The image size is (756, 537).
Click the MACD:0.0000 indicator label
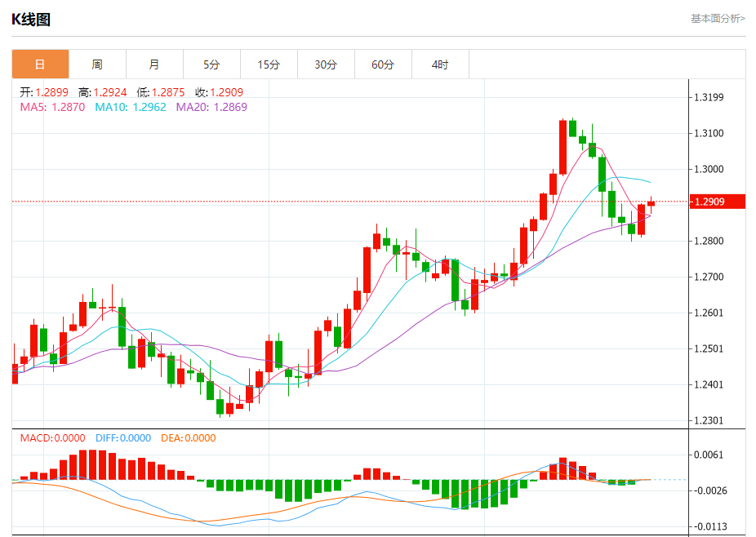pos(52,438)
